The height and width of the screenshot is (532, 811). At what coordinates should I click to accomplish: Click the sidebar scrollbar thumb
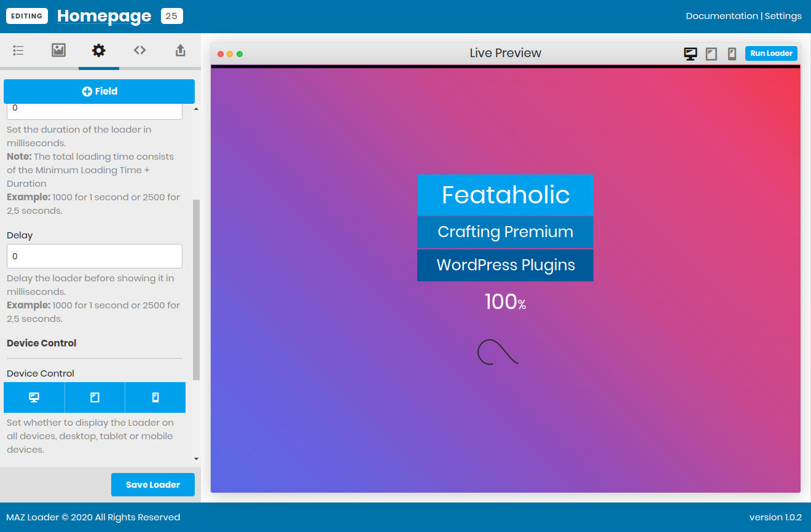point(196,290)
